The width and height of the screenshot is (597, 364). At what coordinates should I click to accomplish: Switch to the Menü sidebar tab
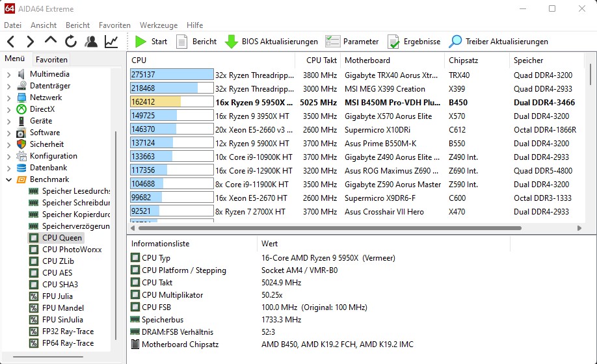click(14, 58)
